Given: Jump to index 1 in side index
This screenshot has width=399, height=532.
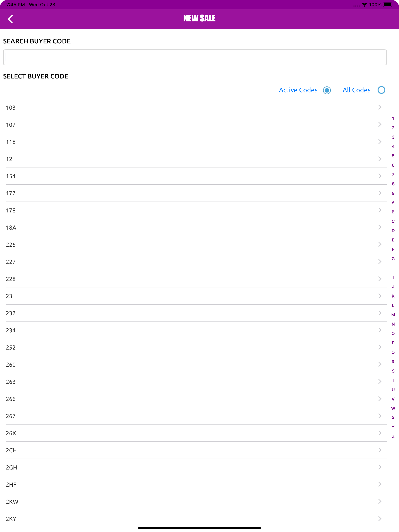Looking at the screenshot, I should 393,118.
